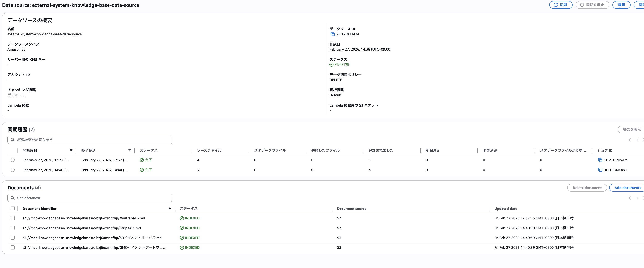The image size is (644, 268).
Task: Click the search icon in sync history
Action: [x=12, y=140]
